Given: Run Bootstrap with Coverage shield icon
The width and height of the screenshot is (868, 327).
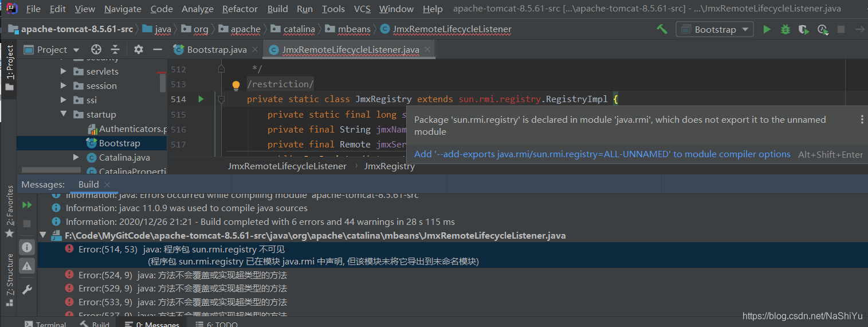Looking at the screenshot, I should pyautogui.click(x=804, y=29).
